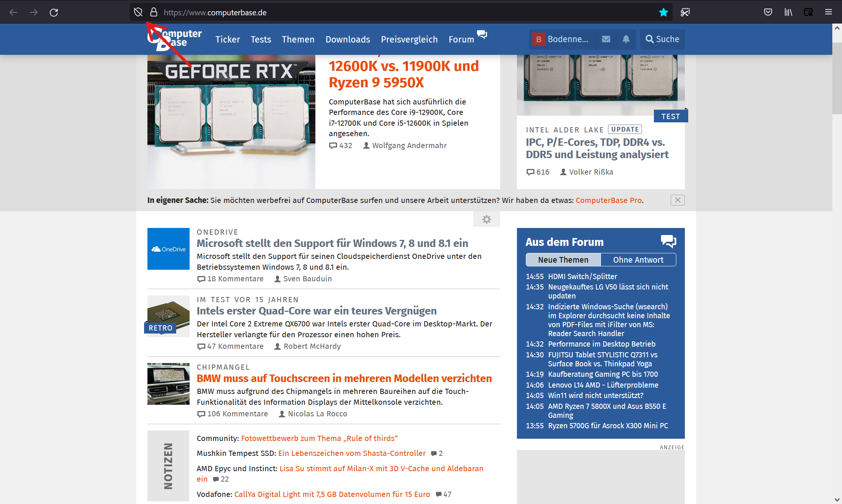
Task: Reload the current page
Action: tap(54, 12)
